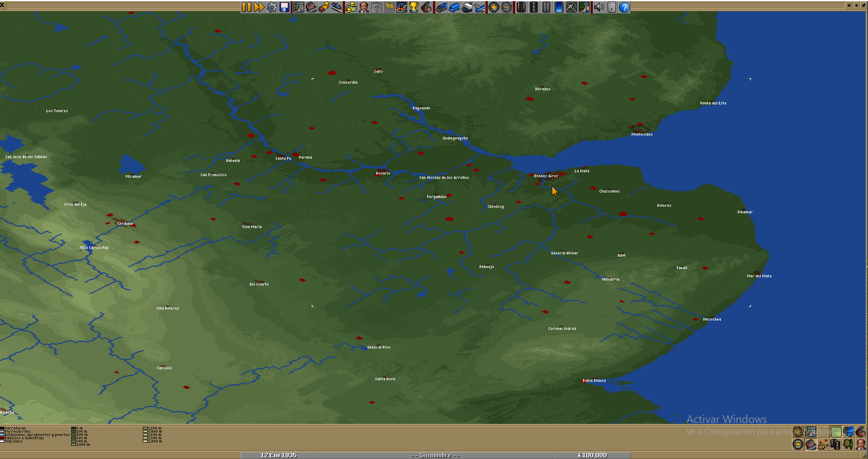Click the Vehículos legend label

(x=14, y=441)
